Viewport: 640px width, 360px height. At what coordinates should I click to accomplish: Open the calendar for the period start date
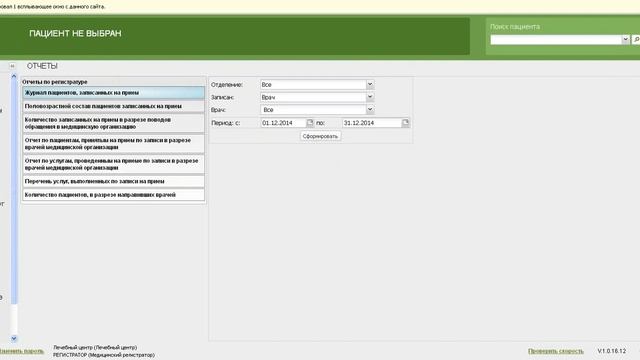click(310, 122)
